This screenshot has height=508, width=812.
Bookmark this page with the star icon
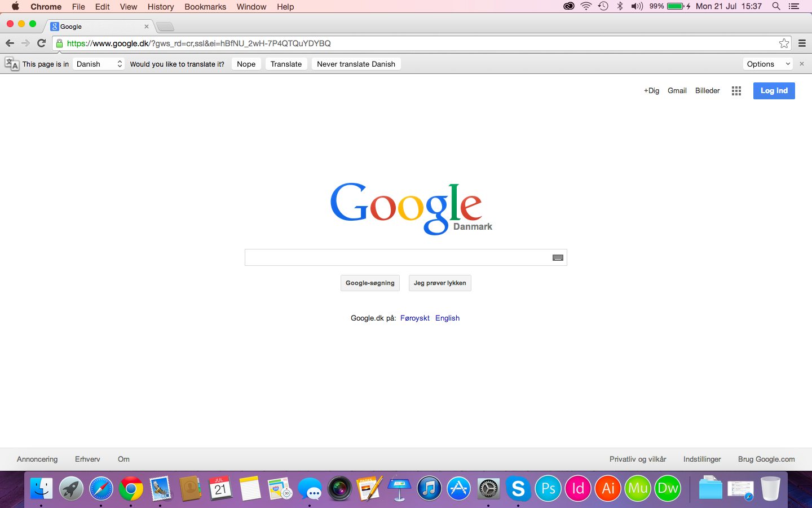pyautogui.click(x=784, y=43)
